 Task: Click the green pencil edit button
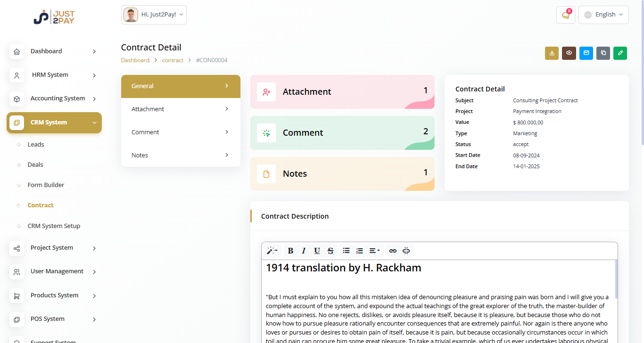pos(620,53)
